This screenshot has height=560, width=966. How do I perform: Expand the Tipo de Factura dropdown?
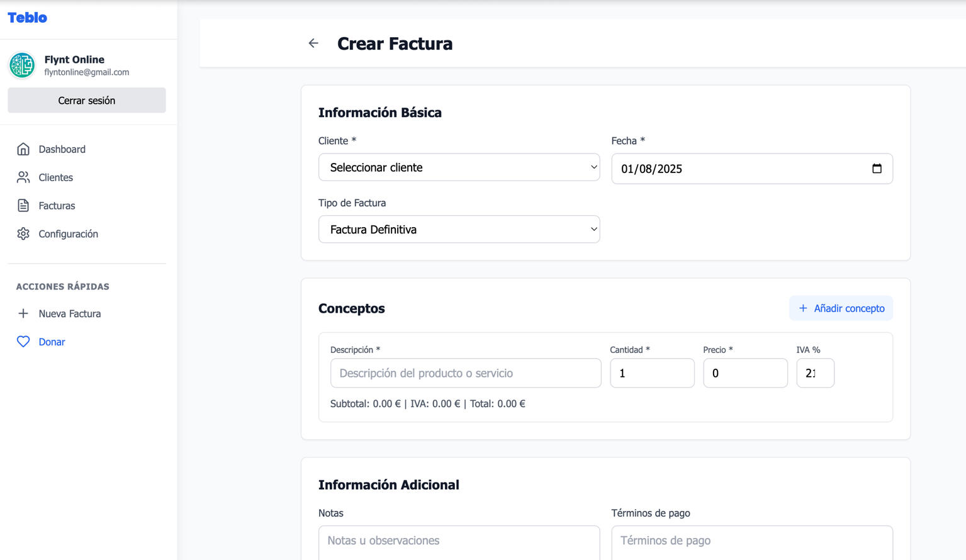pyautogui.click(x=459, y=230)
